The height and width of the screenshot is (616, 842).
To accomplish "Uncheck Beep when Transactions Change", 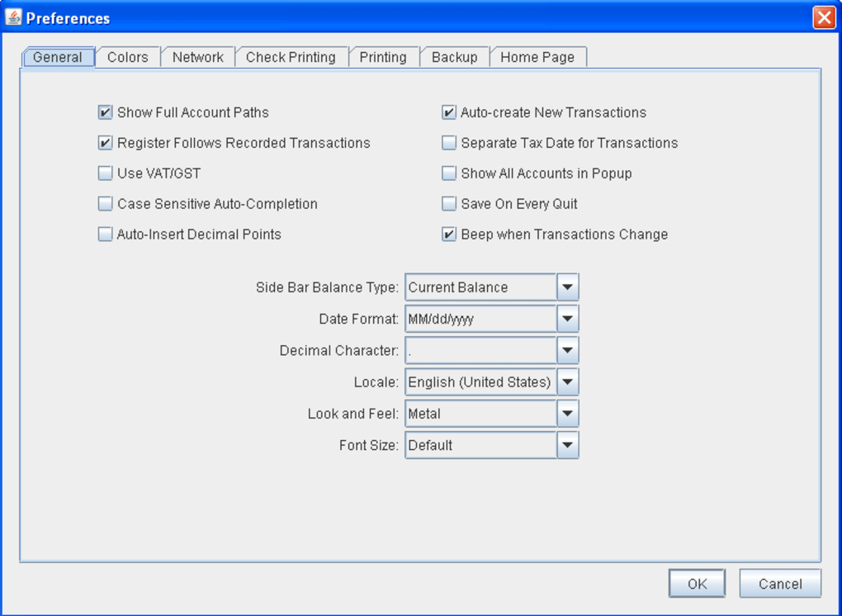I will (449, 235).
